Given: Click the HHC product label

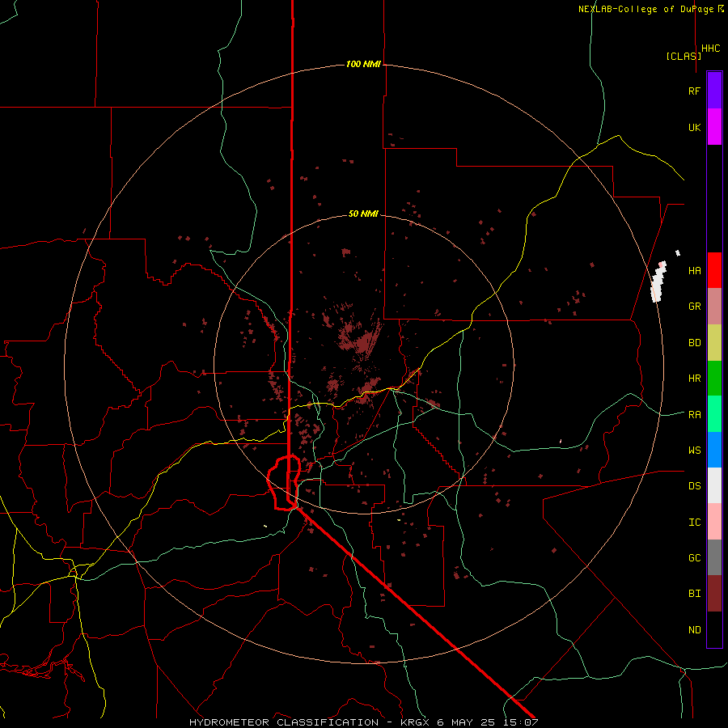Looking at the screenshot, I should point(711,49).
